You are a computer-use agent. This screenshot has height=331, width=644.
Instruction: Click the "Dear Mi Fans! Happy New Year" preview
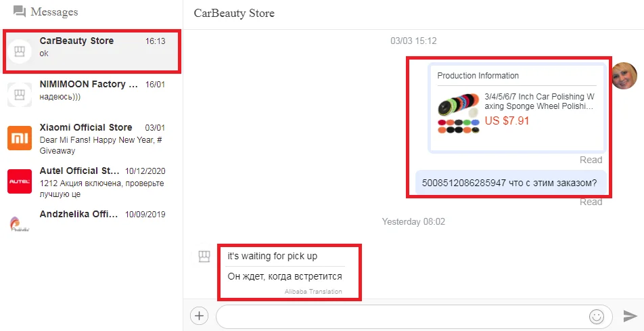coord(101,145)
